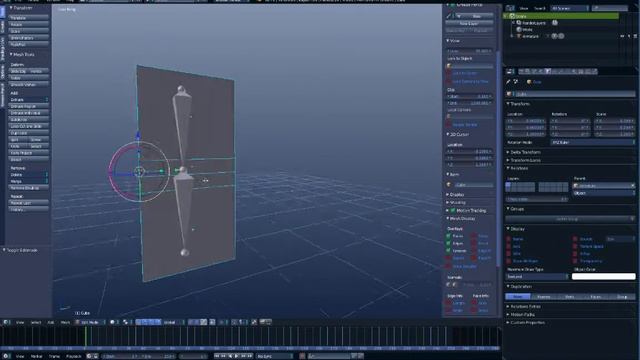Click Subdivide button in tool shelf

click(29, 120)
